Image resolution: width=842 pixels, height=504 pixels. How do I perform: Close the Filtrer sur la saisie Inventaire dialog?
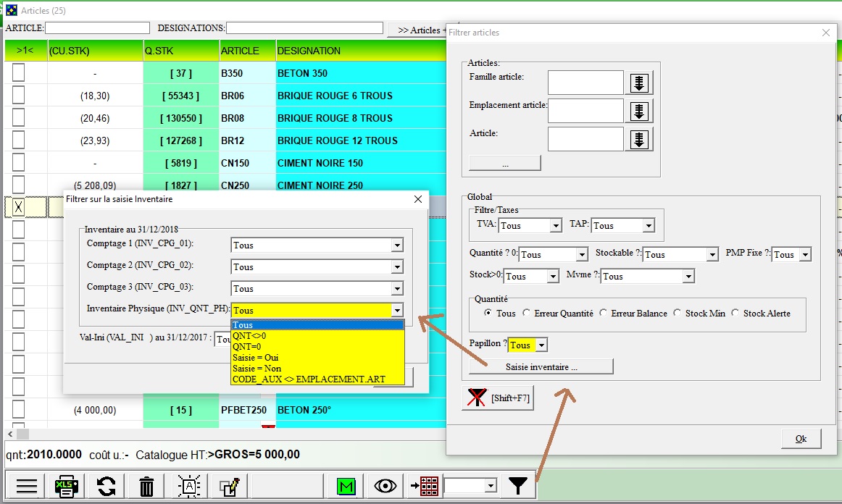(x=418, y=199)
